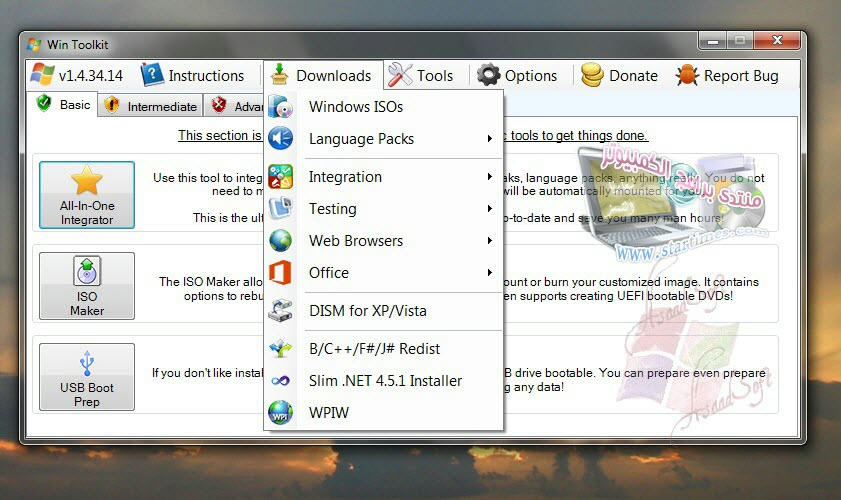Expand the Language Packs submenu arrow
The image size is (841, 500).
pyautogui.click(x=489, y=138)
